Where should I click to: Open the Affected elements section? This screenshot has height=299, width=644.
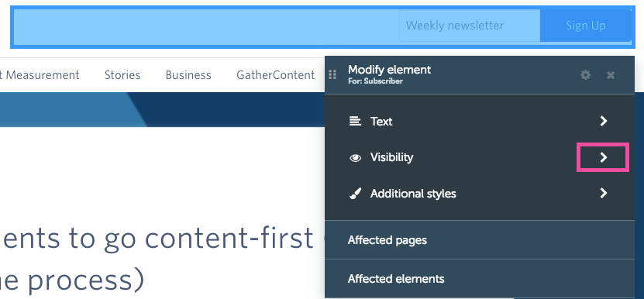(x=480, y=278)
